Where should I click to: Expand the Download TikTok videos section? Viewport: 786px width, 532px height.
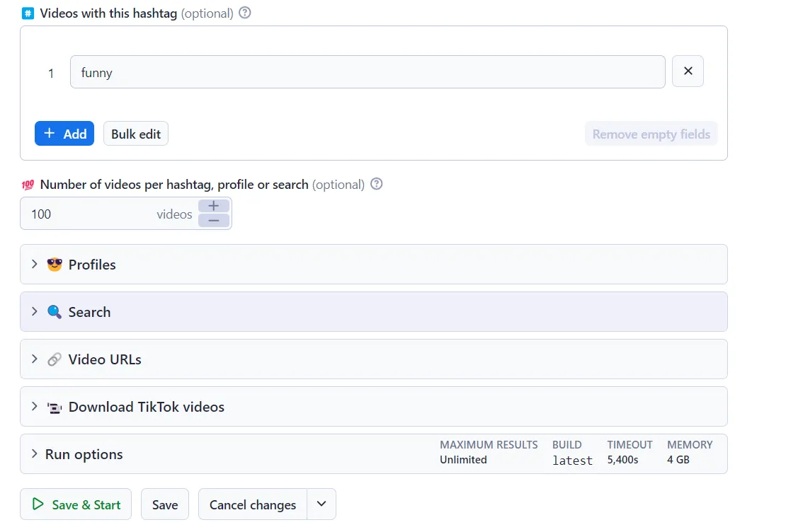34,407
